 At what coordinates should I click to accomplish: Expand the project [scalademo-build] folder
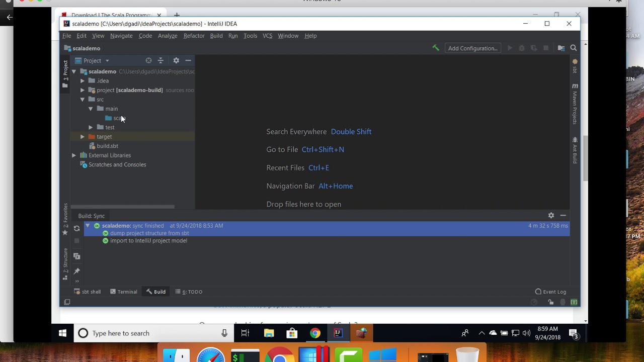pyautogui.click(x=83, y=90)
